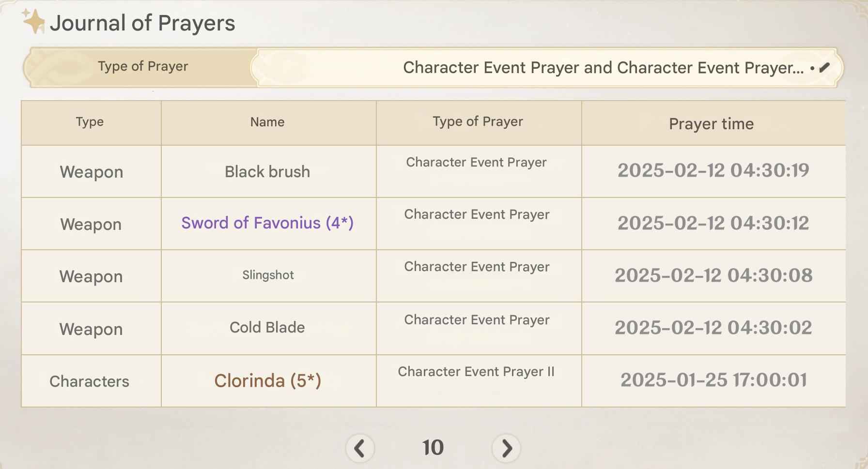Open the Character Event Prayer type dropdown
The image size is (868, 469).
click(603, 68)
